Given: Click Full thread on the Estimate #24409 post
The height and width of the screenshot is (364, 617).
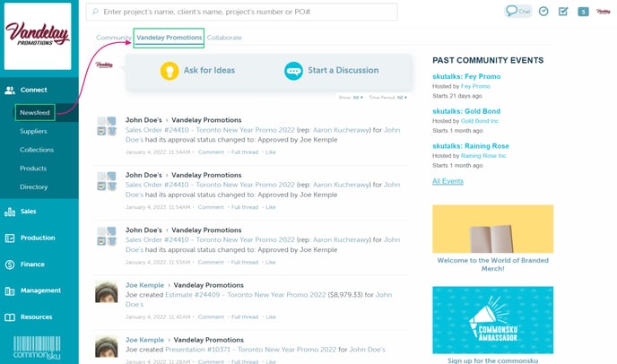Looking at the screenshot, I should tap(245, 316).
